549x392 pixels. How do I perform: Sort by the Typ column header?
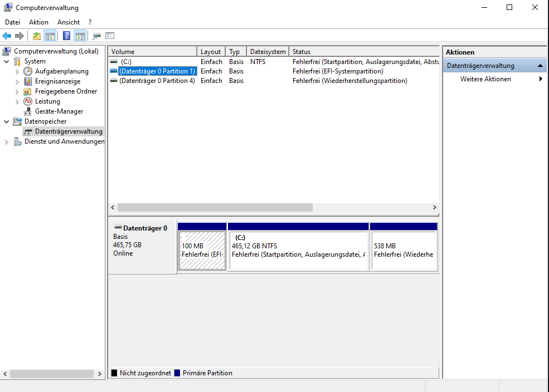pos(236,51)
